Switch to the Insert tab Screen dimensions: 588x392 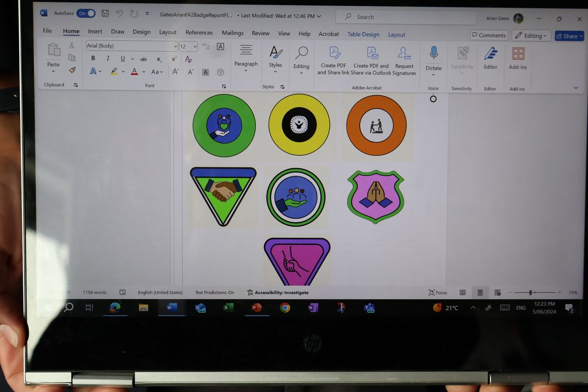tap(95, 32)
